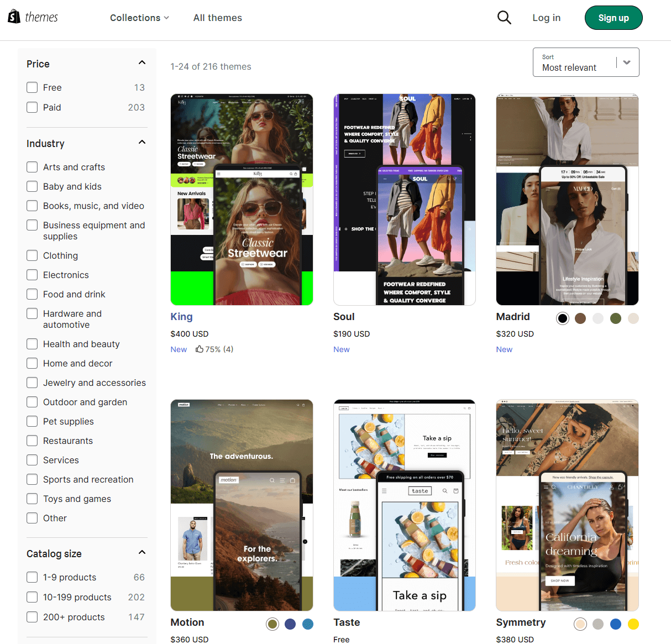The height and width of the screenshot is (644, 671).
Task: Check the Free price filter
Action: pyautogui.click(x=32, y=87)
